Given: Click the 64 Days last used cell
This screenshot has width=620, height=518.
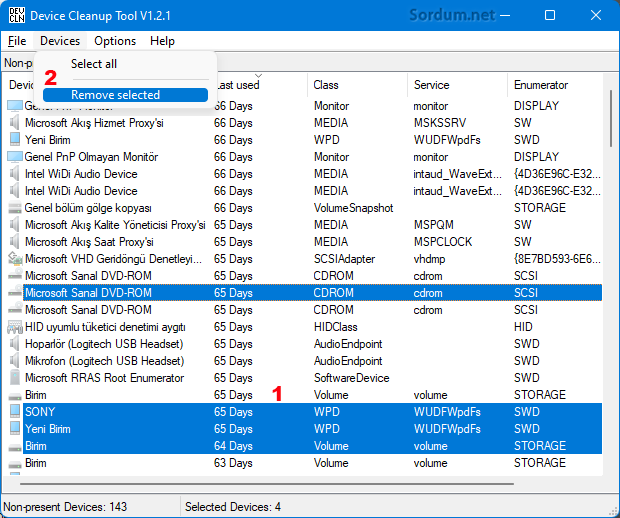Looking at the screenshot, I should point(233,446).
